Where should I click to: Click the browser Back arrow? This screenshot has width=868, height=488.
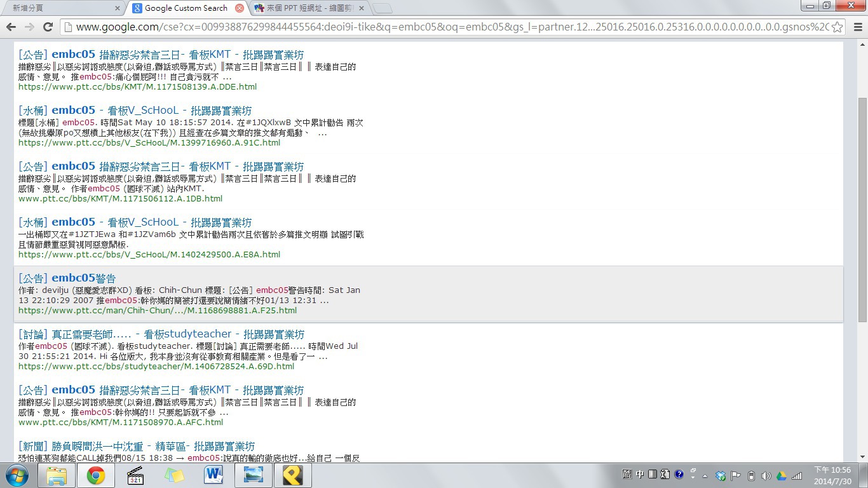(11, 27)
